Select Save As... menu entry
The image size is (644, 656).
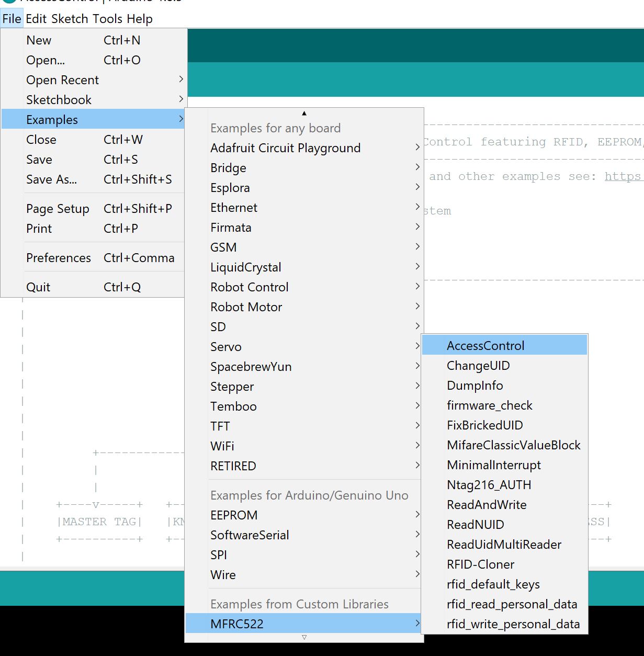click(x=94, y=179)
